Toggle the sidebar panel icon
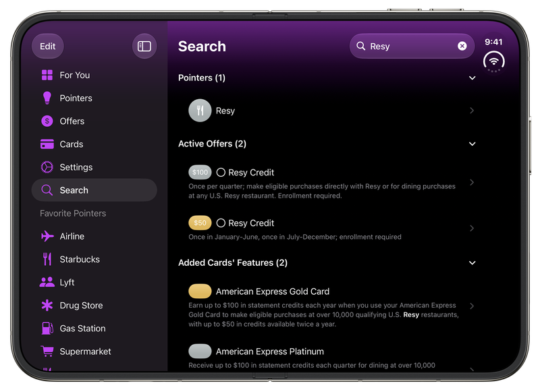Image resolution: width=540 pixels, height=392 pixels. (x=144, y=46)
